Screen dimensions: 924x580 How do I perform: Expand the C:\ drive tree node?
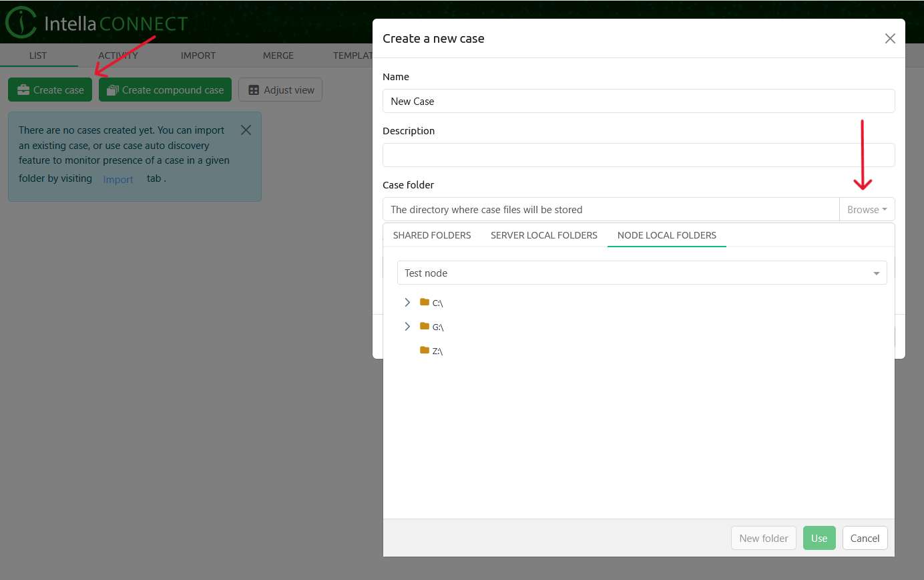coord(407,303)
